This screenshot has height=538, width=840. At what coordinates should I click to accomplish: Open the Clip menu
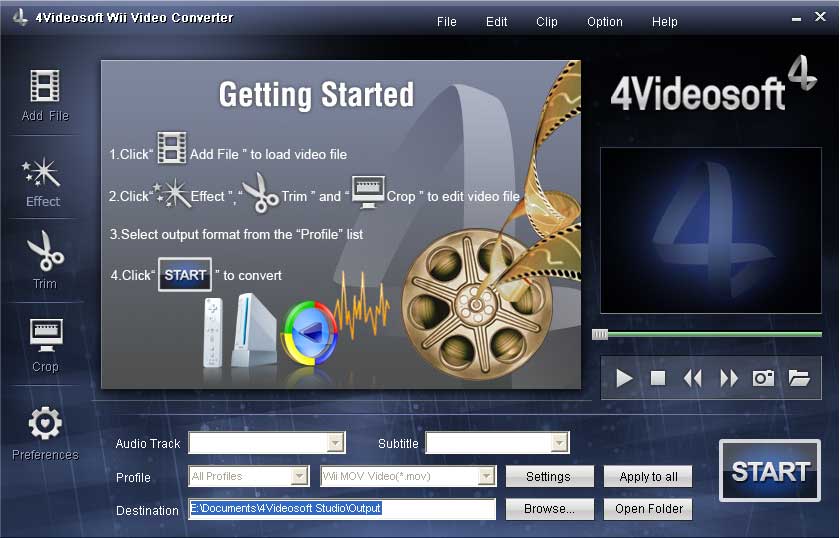(547, 22)
